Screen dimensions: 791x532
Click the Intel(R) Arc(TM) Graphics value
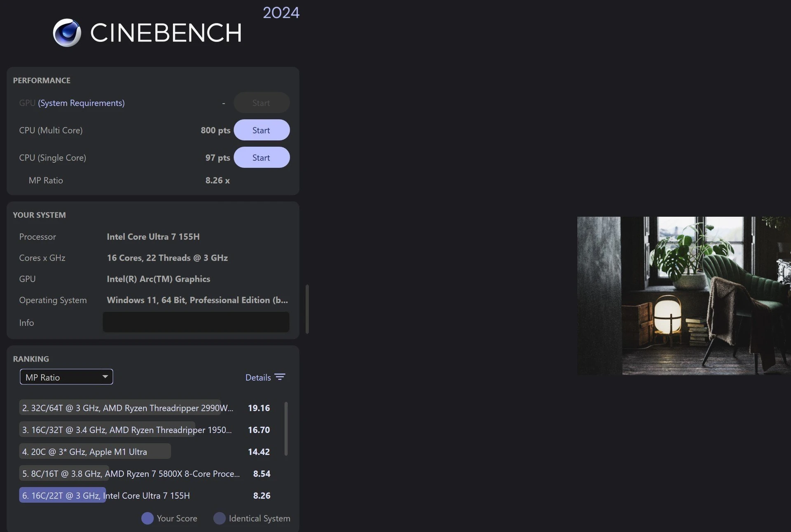tap(159, 279)
